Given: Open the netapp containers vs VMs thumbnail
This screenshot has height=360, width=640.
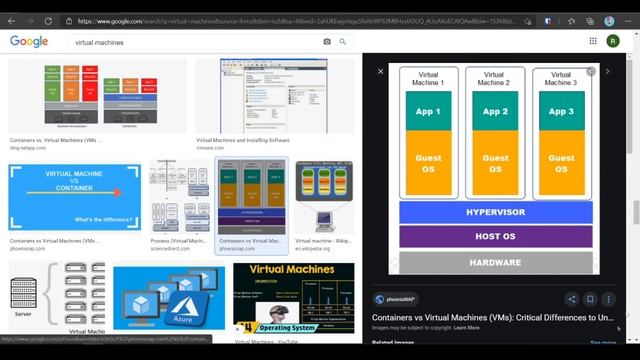Looking at the screenshot, I should point(97,96).
